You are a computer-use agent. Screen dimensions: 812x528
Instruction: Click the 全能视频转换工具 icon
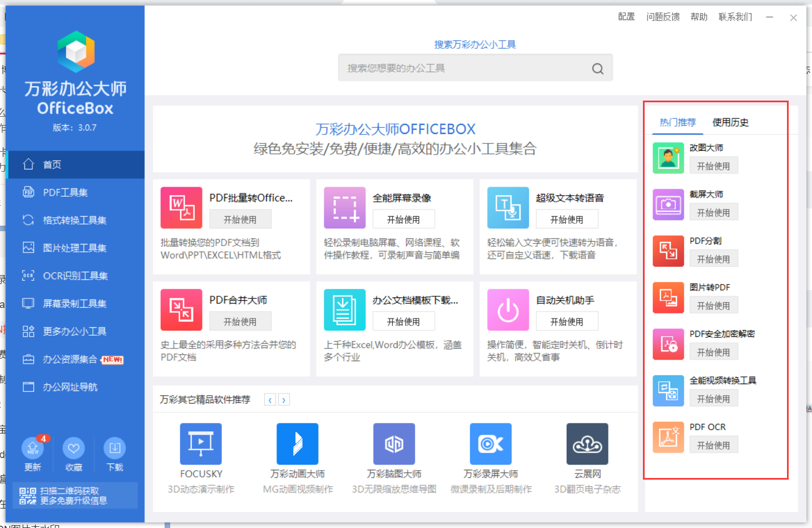tap(669, 391)
